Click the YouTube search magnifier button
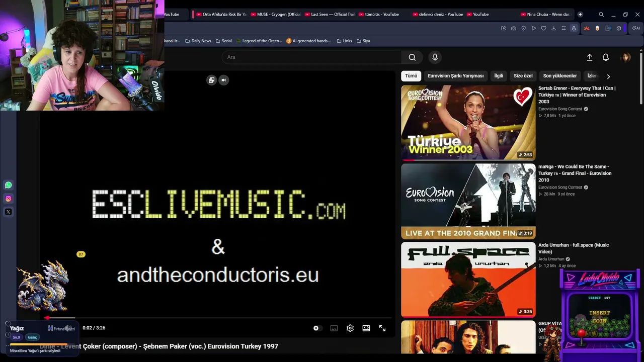This screenshot has height=362, width=644. coord(412,57)
